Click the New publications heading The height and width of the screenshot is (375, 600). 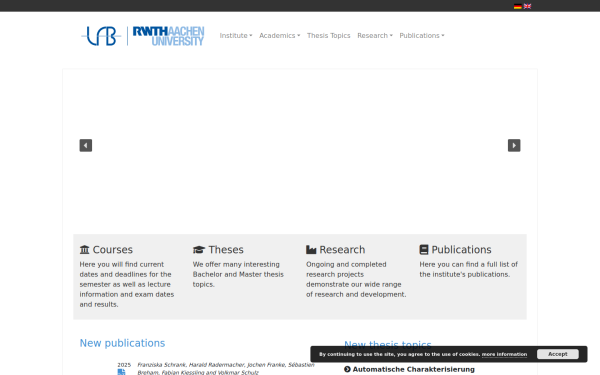[x=122, y=343]
